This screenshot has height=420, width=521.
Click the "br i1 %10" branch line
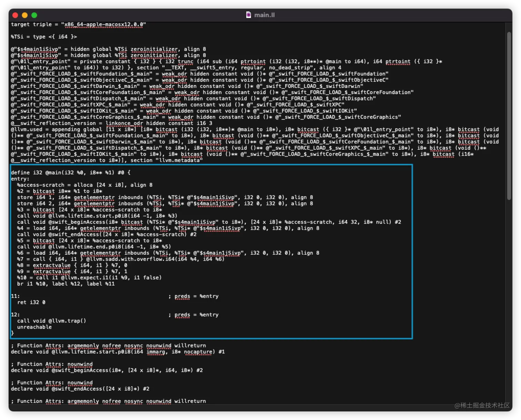pos(66,284)
